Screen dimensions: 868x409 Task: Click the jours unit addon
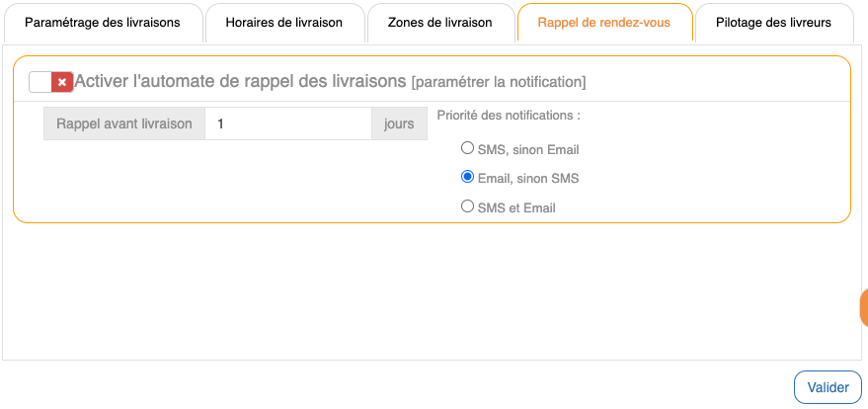[x=399, y=124]
